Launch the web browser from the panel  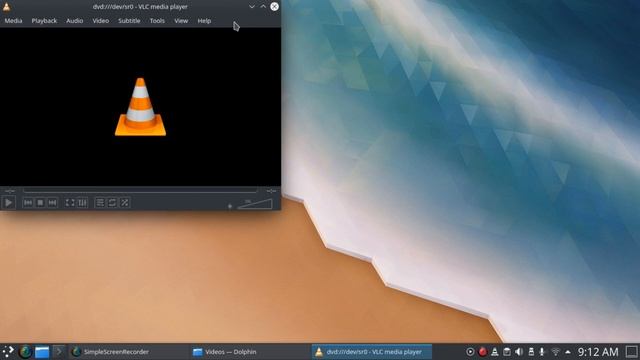click(x=25, y=352)
